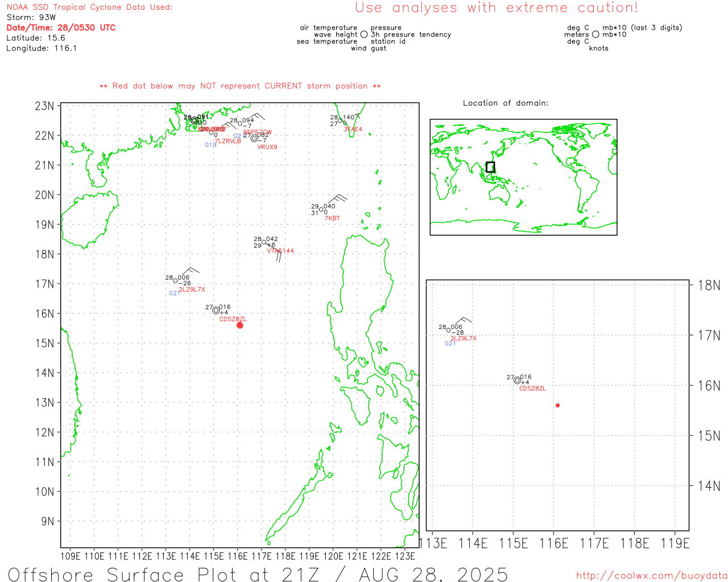Click the legend's upper station model circle

pyautogui.click(x=364, y=34)
